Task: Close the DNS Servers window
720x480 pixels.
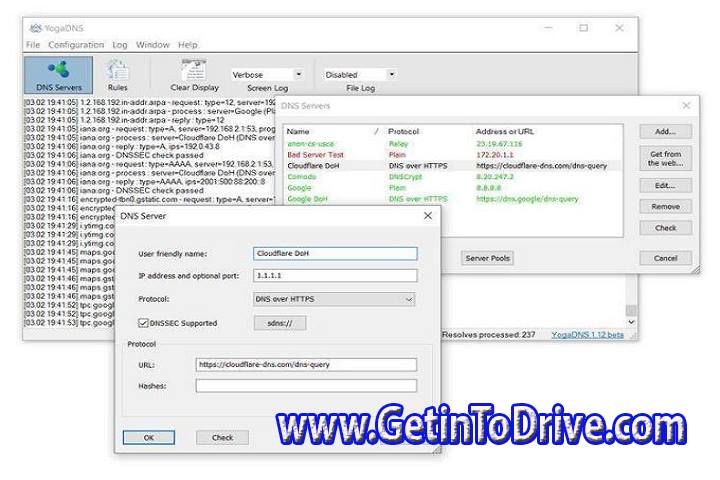Action: click(x=686, y=106)
